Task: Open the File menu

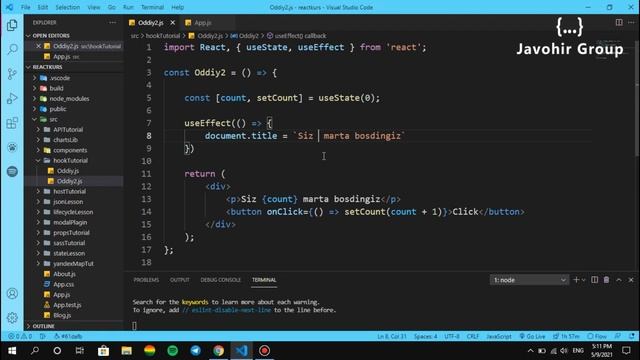Action: coord(25,7)
